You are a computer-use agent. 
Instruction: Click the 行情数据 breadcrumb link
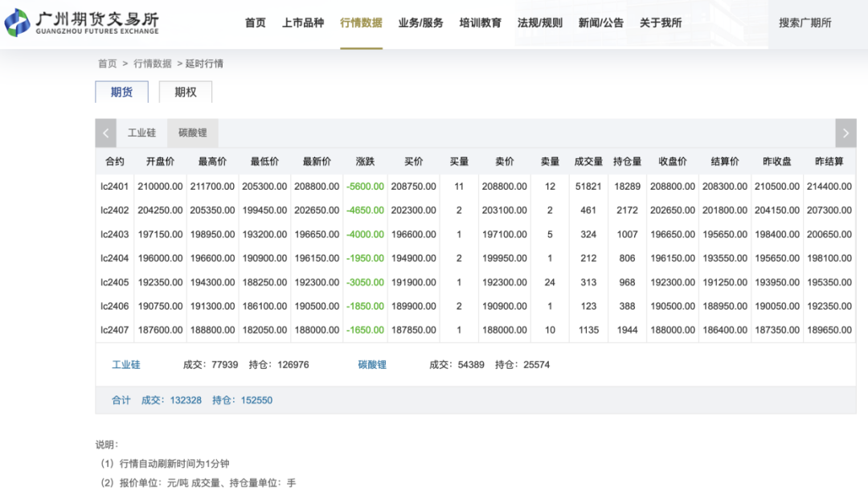pyautogui.click(x=152, y=64)
